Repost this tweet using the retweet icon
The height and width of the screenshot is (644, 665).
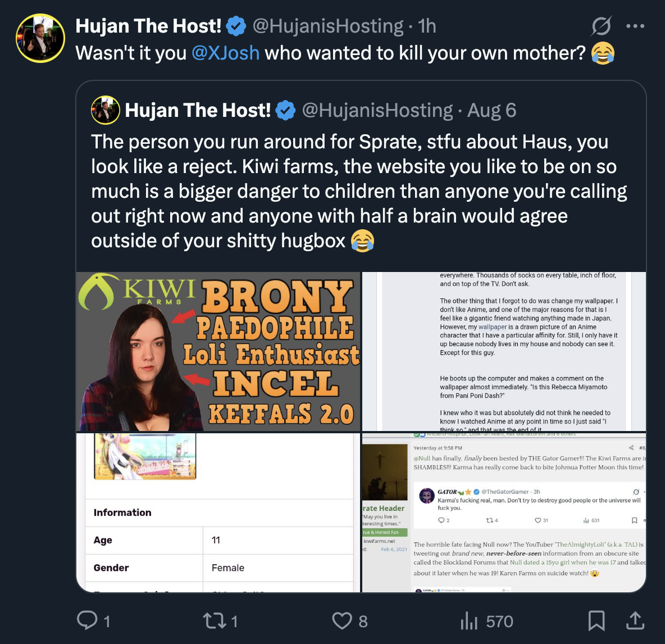click(x=213, y=620)
